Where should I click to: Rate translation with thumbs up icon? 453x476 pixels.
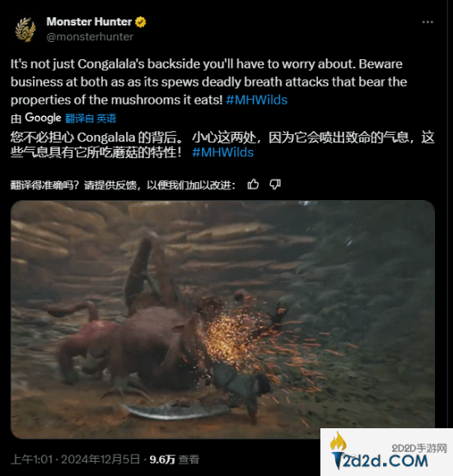pos(253,184)
